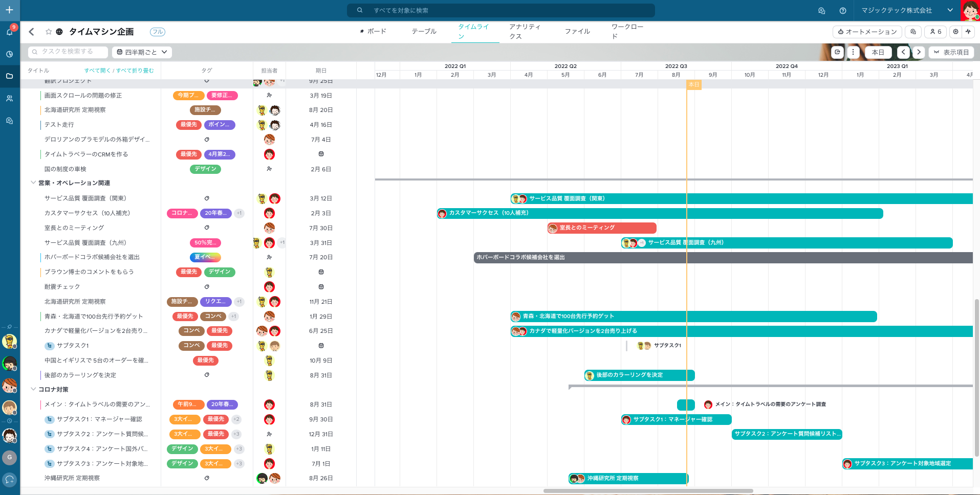The width and height of the screenshot is (980, 495).
Task: Toggle 表示項目 visibility options
Action: coord(951,52)
